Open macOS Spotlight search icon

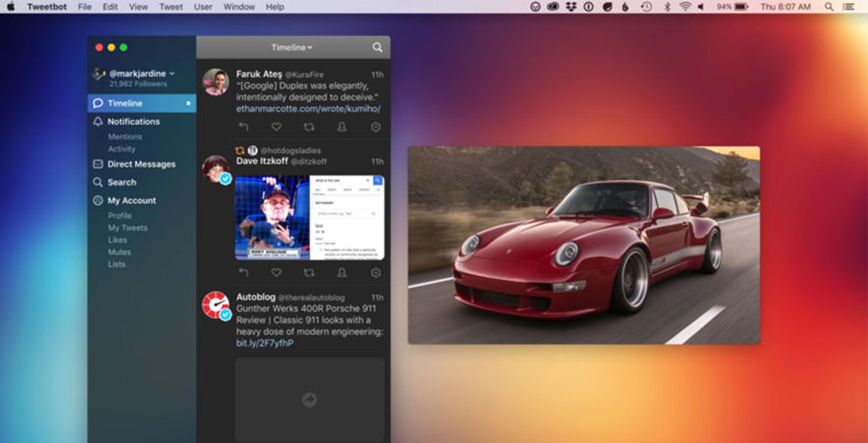tap(829, 7)
